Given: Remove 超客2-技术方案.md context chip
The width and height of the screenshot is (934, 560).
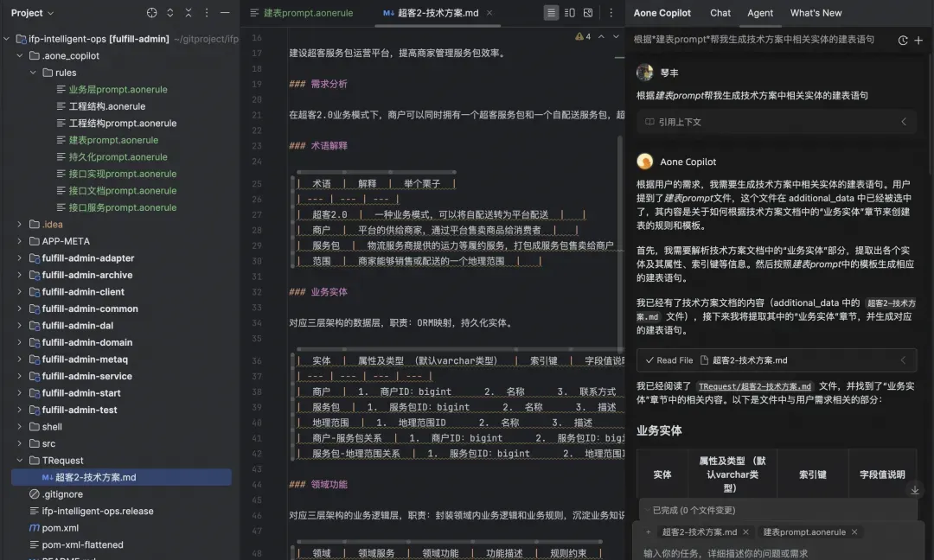Looking at the screenshot, I should coord(745,532).
